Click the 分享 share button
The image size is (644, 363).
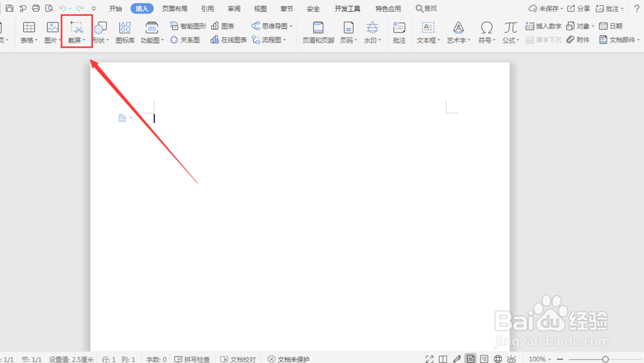(x=578, y=8)
